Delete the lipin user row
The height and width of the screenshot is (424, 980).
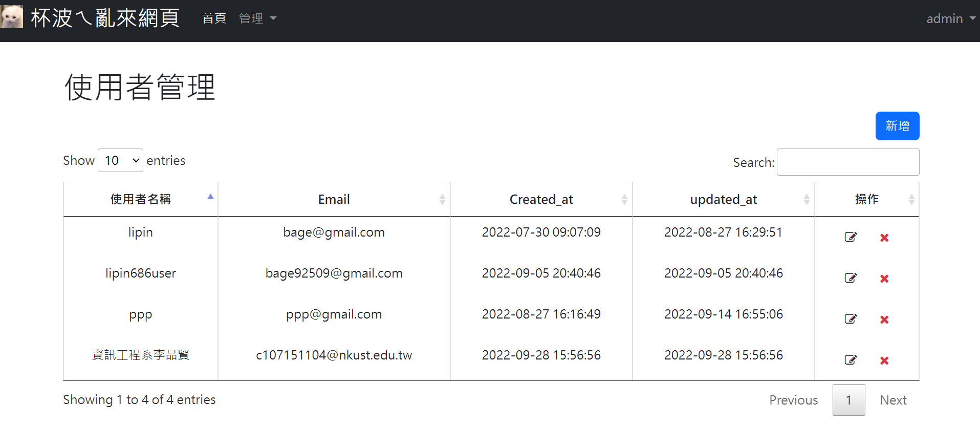pos(884,238)
